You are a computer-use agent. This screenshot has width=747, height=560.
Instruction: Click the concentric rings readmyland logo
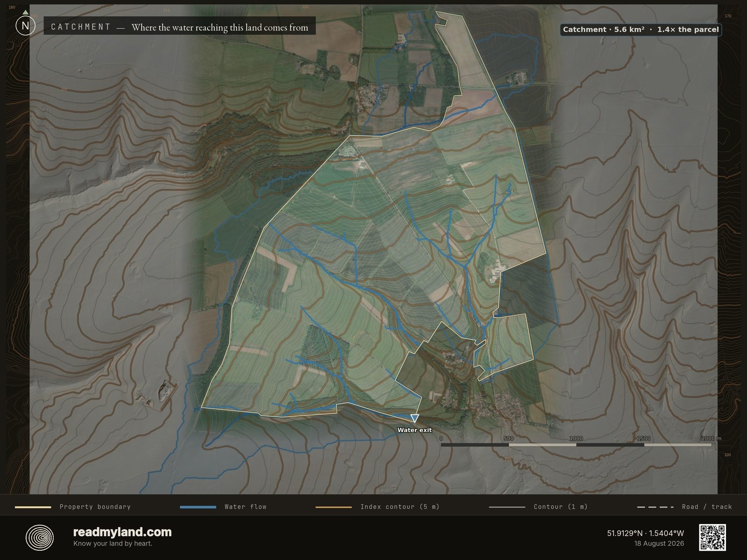40,538
